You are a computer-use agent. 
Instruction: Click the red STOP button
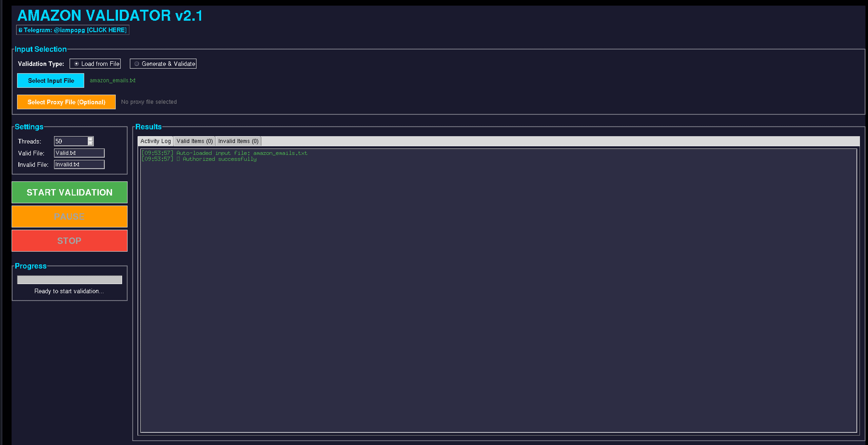pyautogui.click(x=70, y=241)
